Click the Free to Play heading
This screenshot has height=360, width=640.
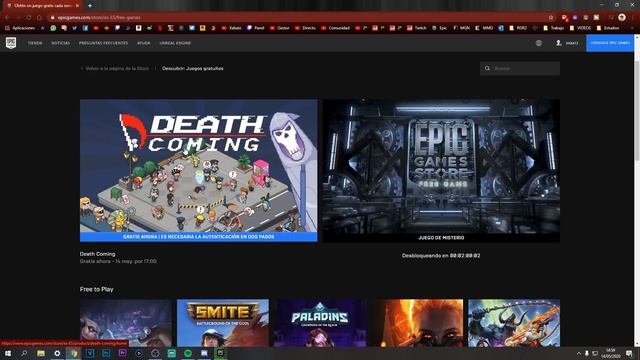97,289
